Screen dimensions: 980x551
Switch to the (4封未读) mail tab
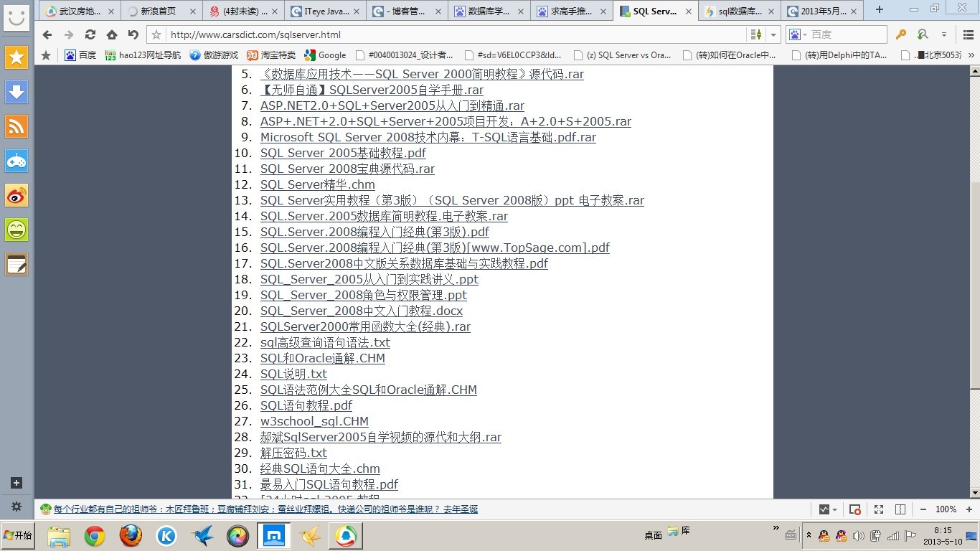[245, 11]
